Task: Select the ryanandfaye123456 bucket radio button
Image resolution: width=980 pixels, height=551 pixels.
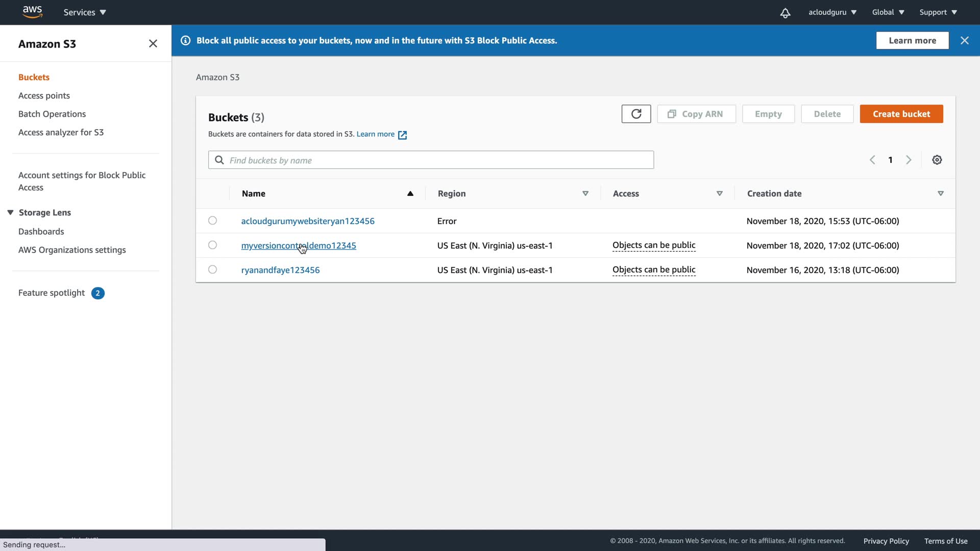Action: pyautogui.click(x=212, y=269)
